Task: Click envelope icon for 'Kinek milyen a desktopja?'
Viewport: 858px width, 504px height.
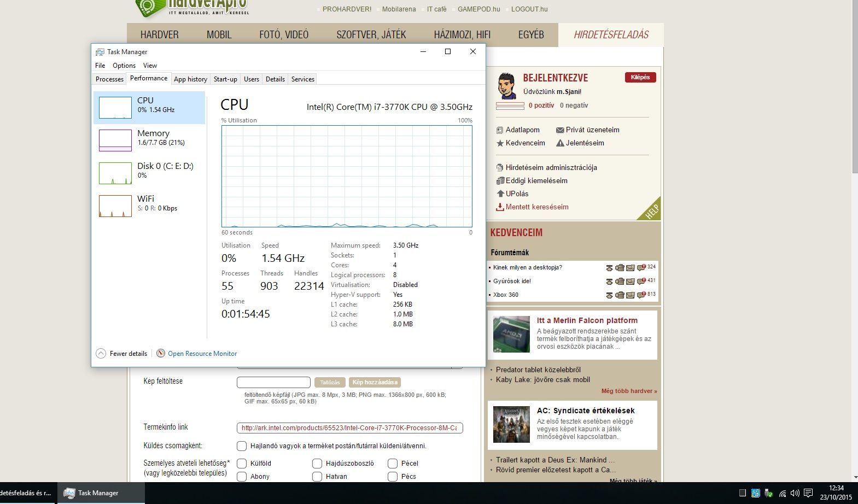Action: [631, 268]
